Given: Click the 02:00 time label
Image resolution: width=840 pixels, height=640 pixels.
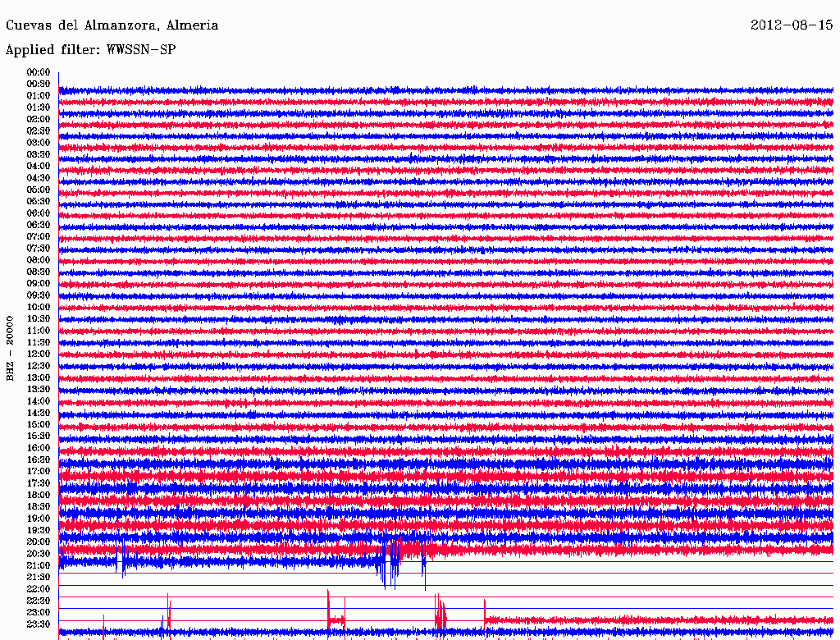Looking at the screenshot, I should pyautogui.click(x=39, y=120).
